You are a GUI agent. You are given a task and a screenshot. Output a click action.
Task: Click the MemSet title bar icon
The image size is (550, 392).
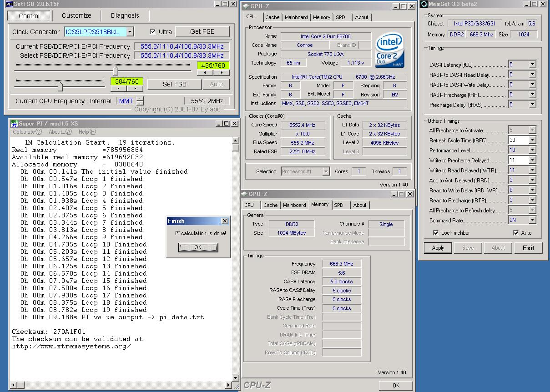(424, 4)
